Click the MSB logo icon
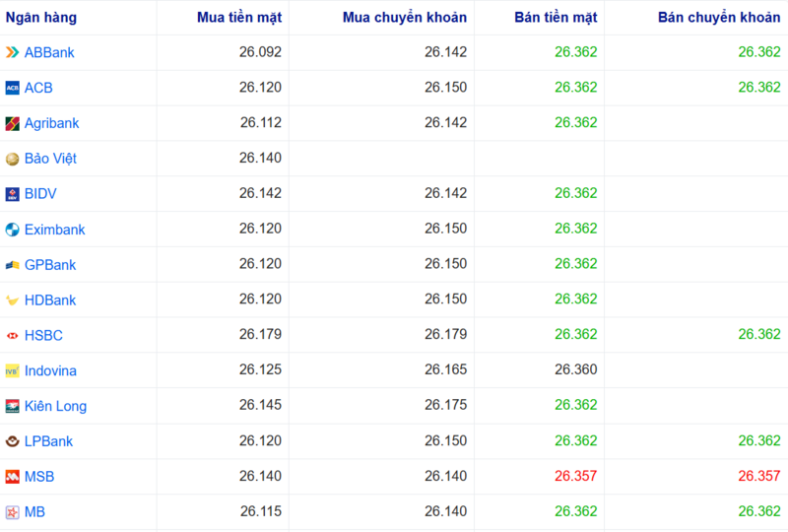Screen dimensions: 788x532 (x=12, y=477)
